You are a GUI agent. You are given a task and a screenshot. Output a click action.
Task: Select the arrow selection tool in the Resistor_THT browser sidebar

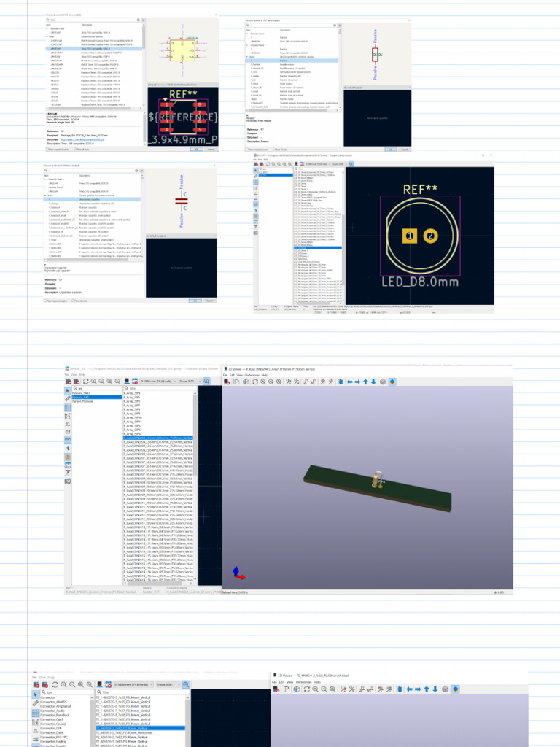(68, 390)
